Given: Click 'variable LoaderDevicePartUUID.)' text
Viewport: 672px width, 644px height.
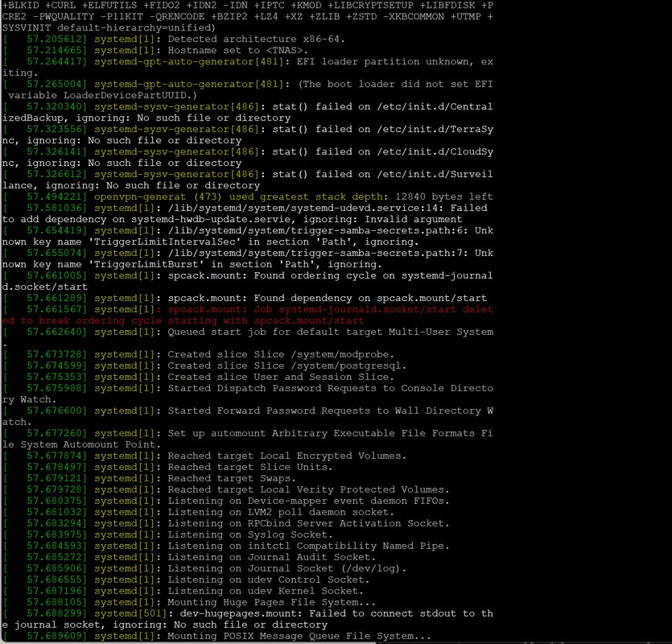Looking at the screenshot, I should point(102,95).
